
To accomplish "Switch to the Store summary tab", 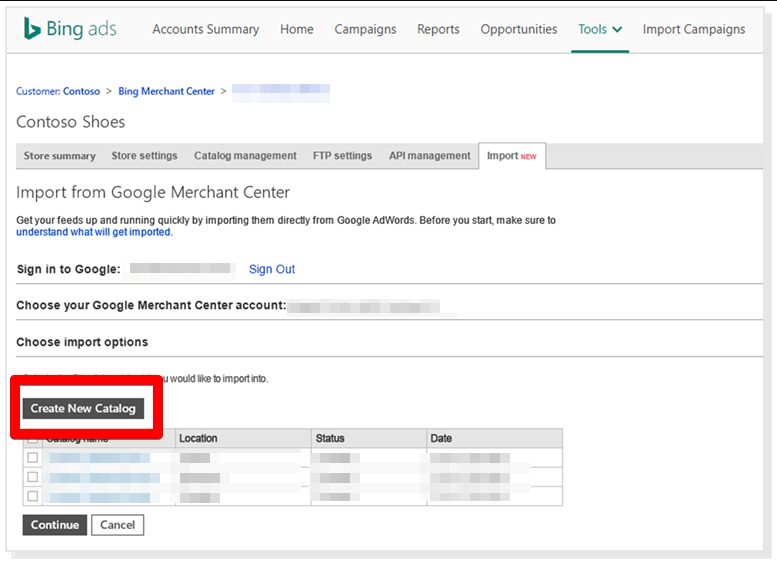I will (x=59, y=156).
